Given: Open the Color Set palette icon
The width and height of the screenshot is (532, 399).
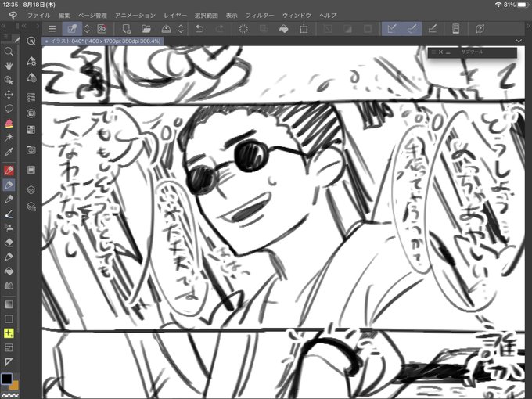Looking at the screenshot, I should pos(31,130).
